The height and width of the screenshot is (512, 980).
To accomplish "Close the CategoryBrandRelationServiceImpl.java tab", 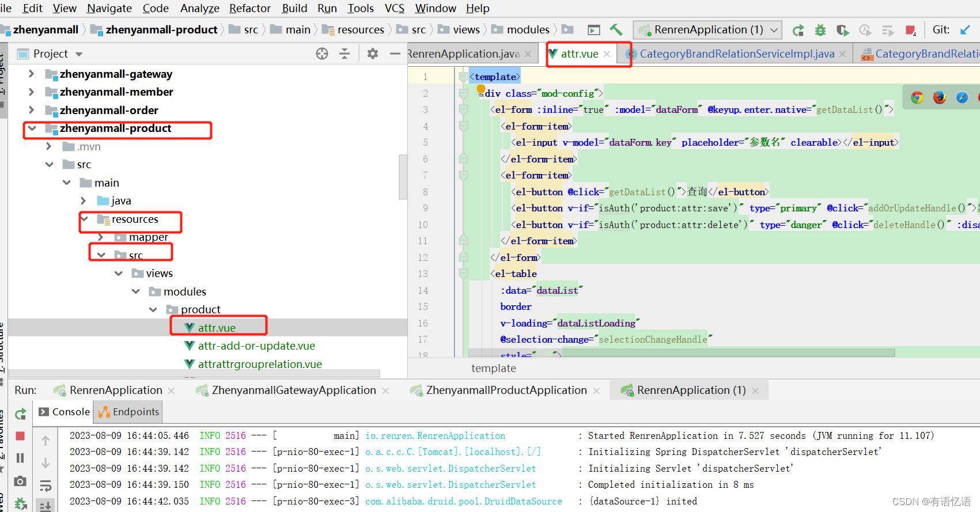I will click(x=842, y=54).
